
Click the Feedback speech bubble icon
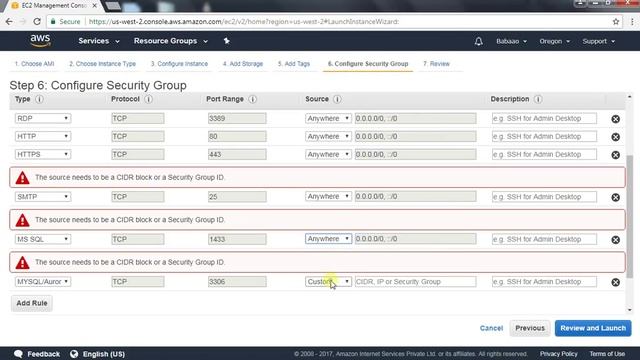(18, 353)
